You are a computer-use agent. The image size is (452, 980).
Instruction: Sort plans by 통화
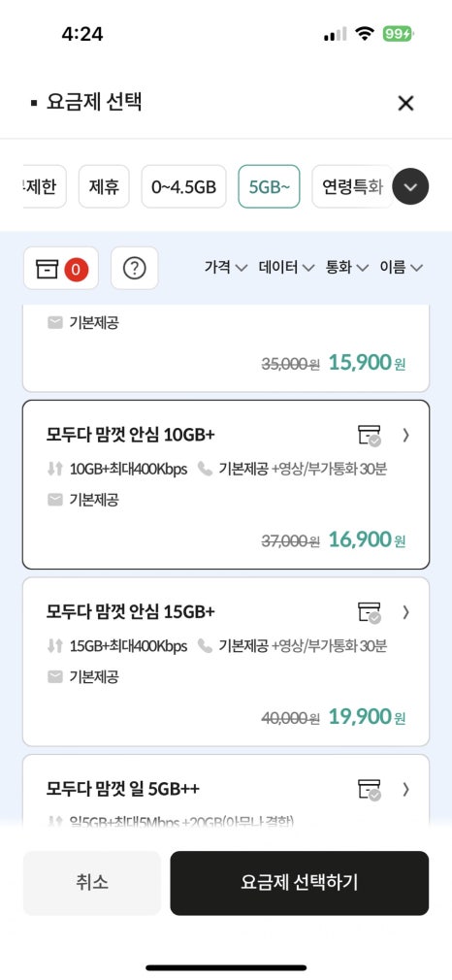pos(347,268)
